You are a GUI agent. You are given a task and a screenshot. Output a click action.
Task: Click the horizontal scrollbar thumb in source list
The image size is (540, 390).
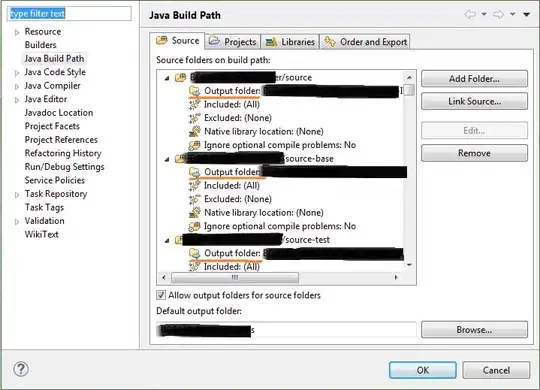(x=235, y=277)
